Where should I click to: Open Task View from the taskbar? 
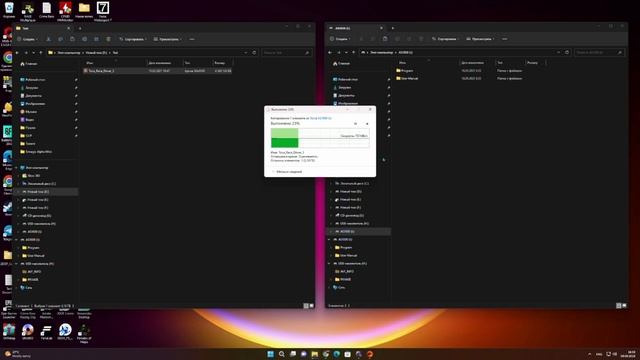[x=293, y=354]
